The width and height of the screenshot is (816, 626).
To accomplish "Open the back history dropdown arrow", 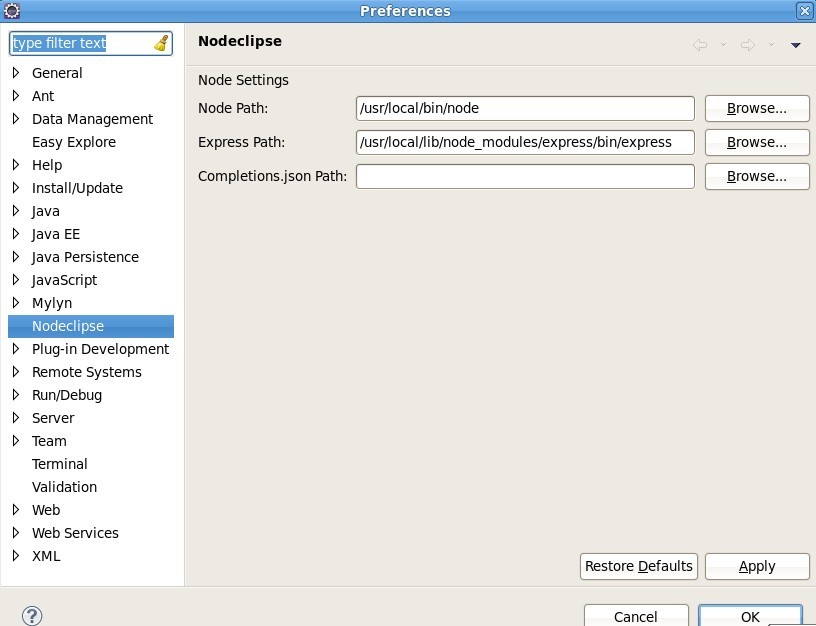I will click(x=723, y=45).
